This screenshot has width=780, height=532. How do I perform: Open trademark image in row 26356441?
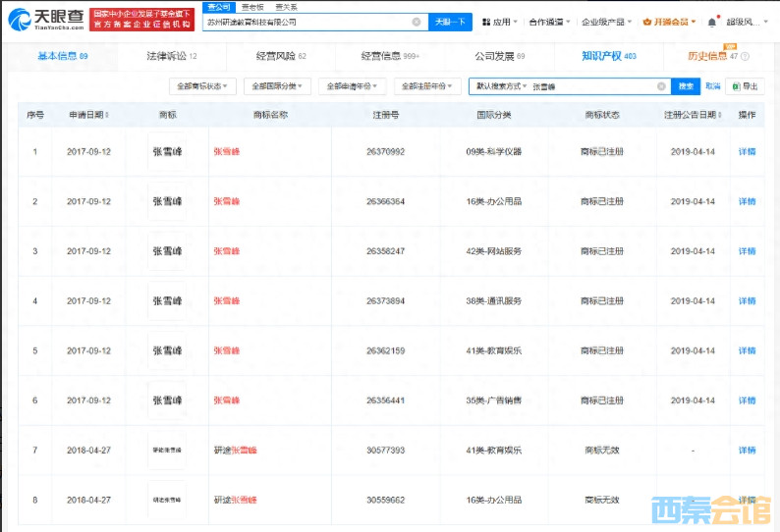click(x=167, y=400)
